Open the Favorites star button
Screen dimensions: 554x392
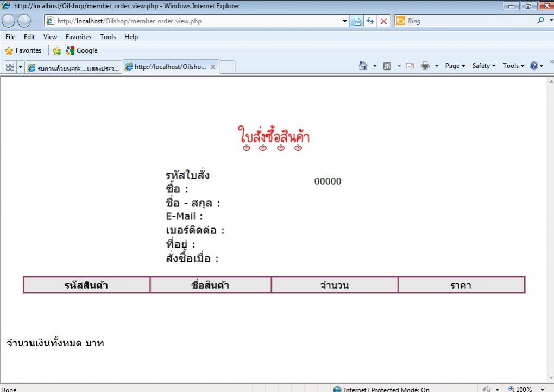pyautogui.click(x=23, y=50)
